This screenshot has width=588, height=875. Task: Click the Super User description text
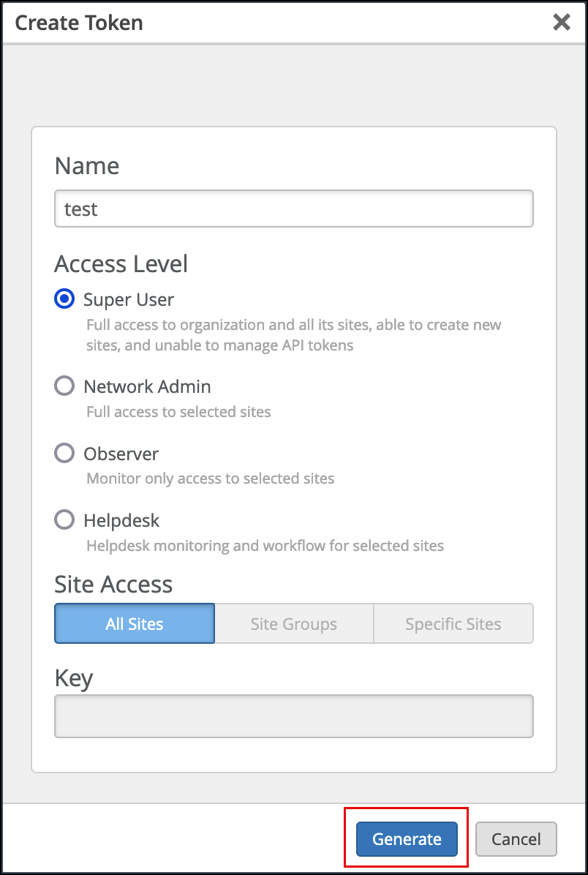pyautogui.click(x=293, y=334)
